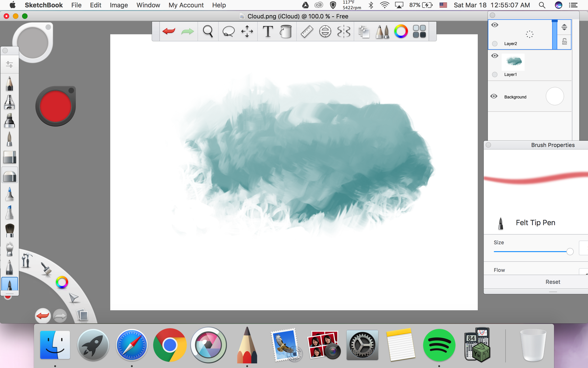Hide Layer1 using its eye icon
Image resolution: width=588 pixels, height=368 pixels.
pos(495,56)
